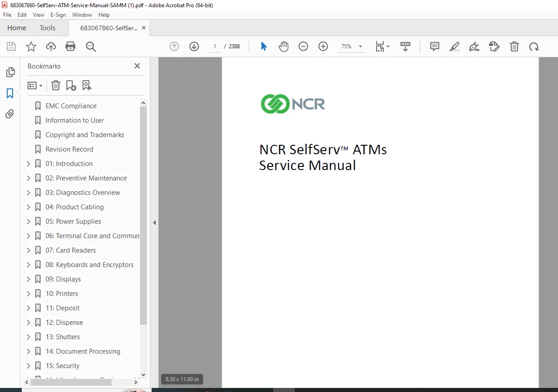This screenshot has width=558, height=392.
Task: Print the document icon
Action: pos(70,46)
